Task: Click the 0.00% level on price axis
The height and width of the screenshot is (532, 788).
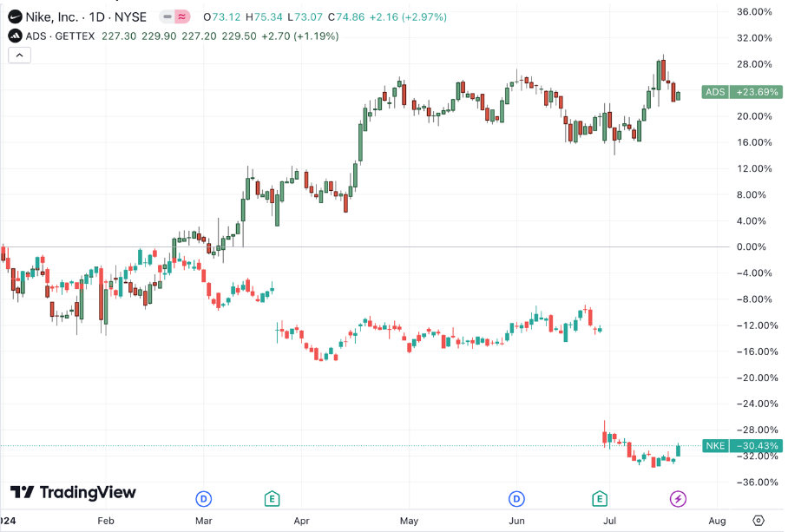Action: 750,247
